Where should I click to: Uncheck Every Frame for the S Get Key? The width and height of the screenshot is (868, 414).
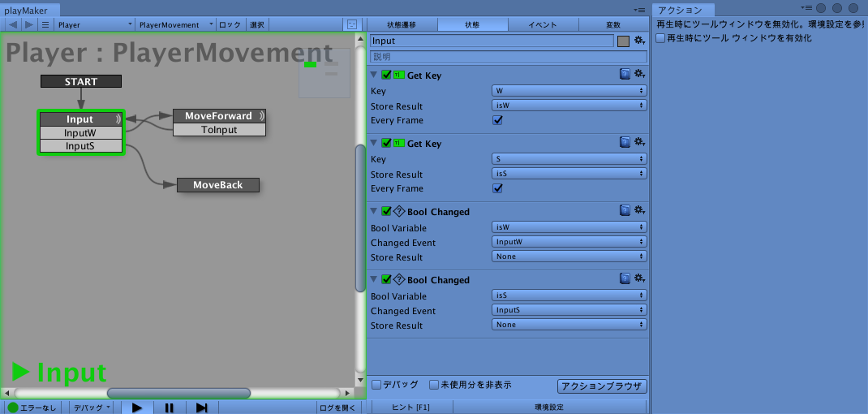(497, 188)
